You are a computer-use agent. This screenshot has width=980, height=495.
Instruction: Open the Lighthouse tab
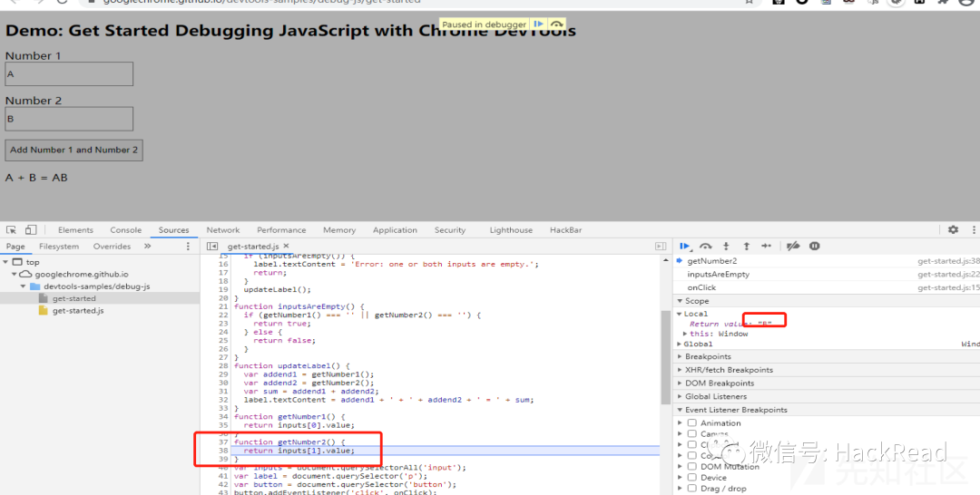511,229
